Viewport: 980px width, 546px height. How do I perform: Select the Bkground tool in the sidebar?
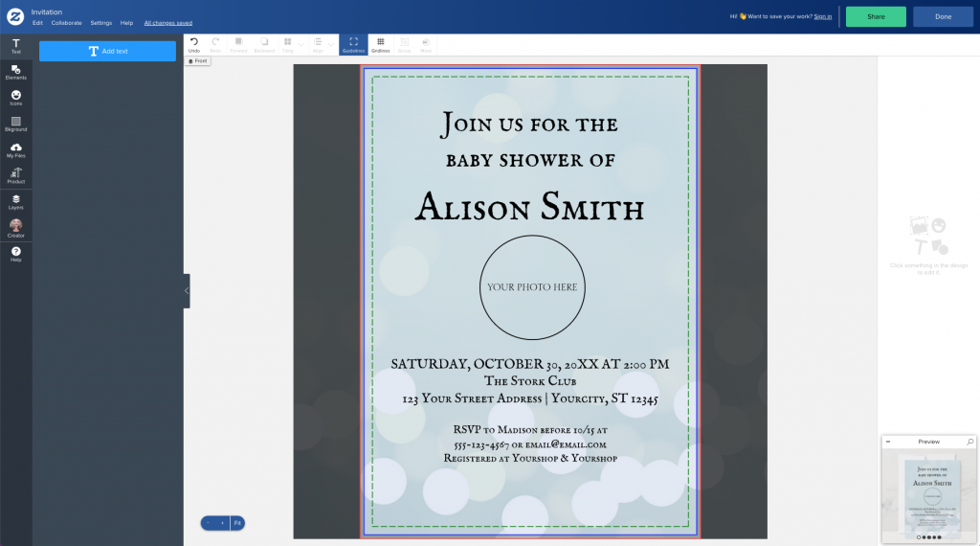(x=16, y=124)
